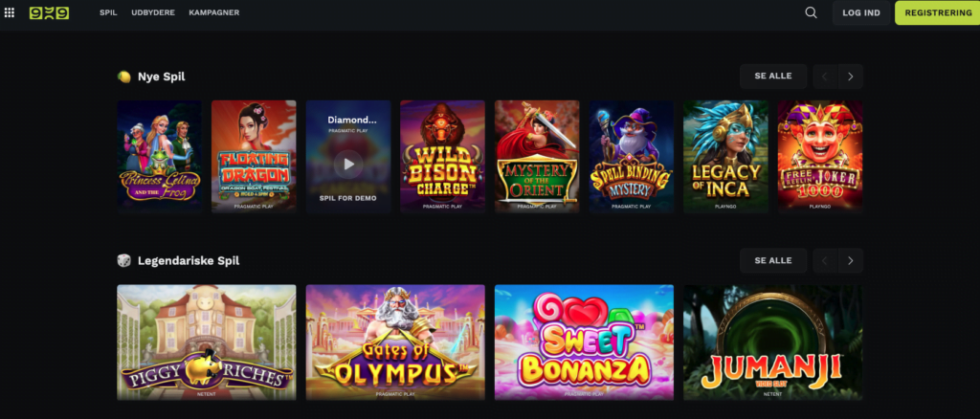Image resolution: width=980 pixels, height=419 pixels.
Task: Launch Gates of Olympus game tile
Action: coord(395,342)
